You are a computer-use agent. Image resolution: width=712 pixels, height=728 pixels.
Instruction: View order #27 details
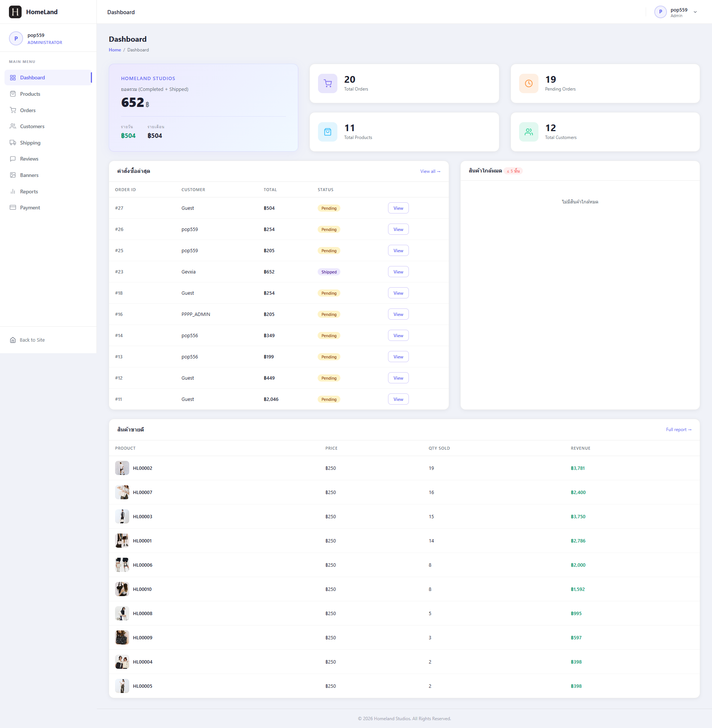coord(398,208)
